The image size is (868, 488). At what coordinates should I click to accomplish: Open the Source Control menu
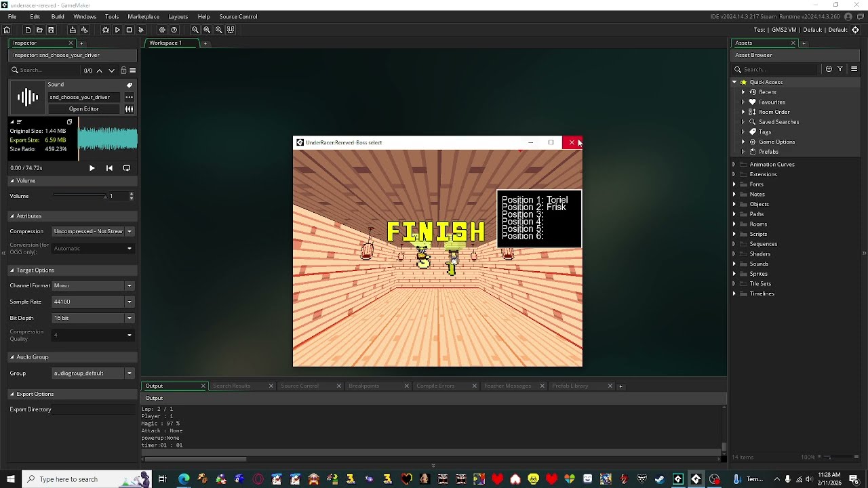point(238,17)
